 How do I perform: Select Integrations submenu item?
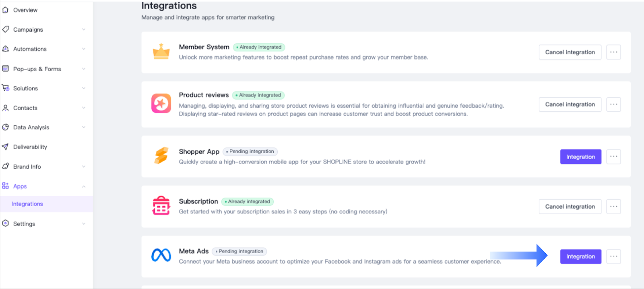pos(27,204)
